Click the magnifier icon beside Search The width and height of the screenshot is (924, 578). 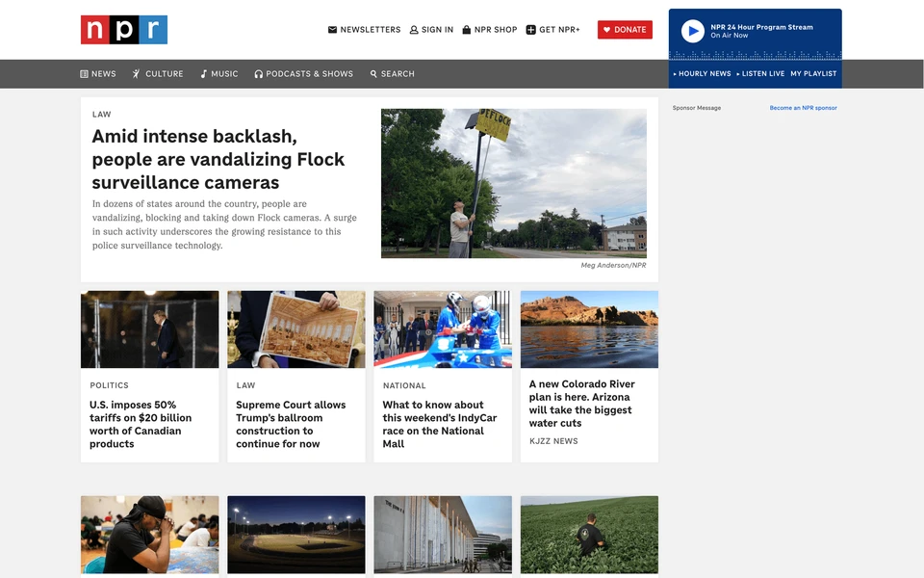(373, 74)
